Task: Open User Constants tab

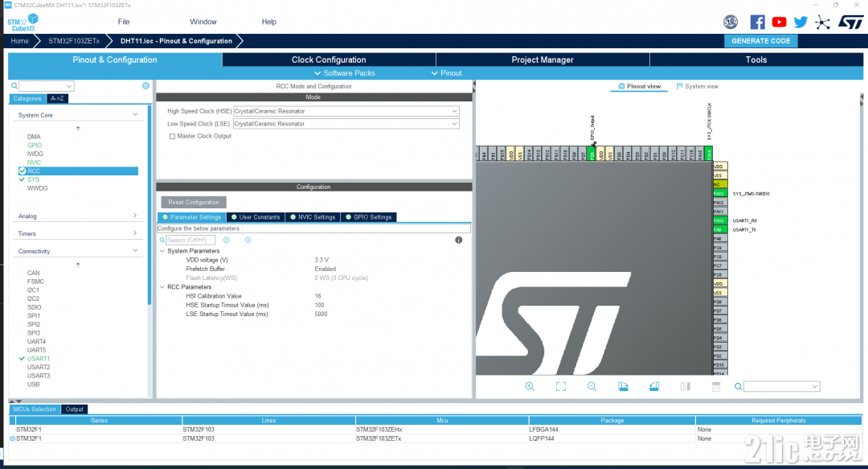Action: [x=256, y=217]
